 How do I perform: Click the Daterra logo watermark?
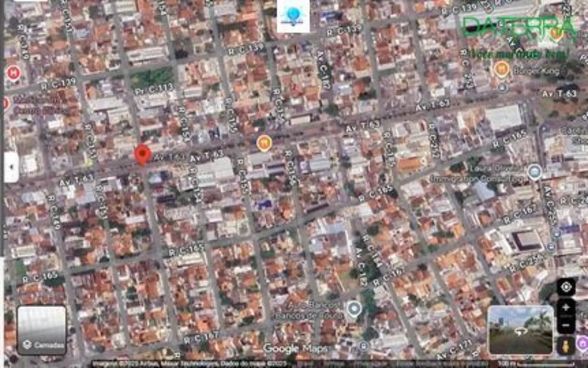pos(520,28)
